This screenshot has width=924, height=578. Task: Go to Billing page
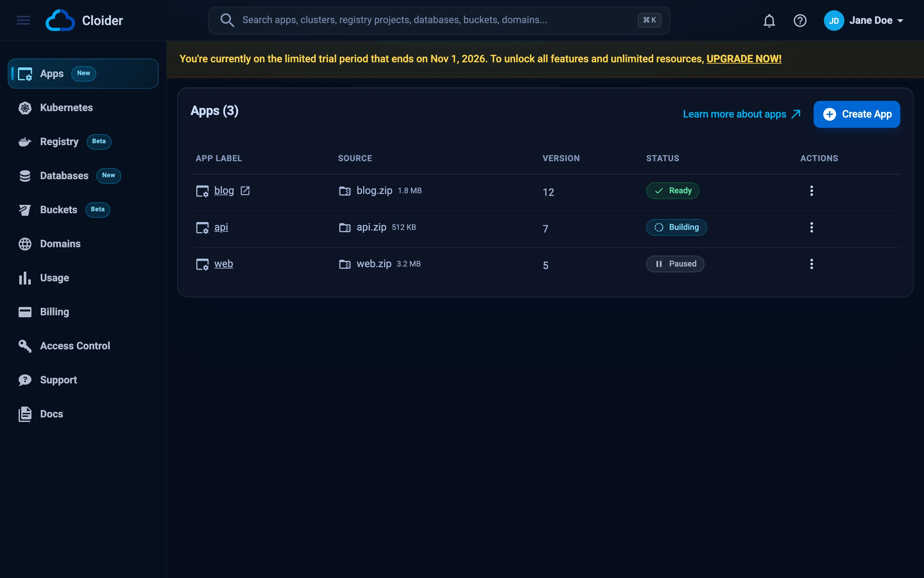point(83,312)
